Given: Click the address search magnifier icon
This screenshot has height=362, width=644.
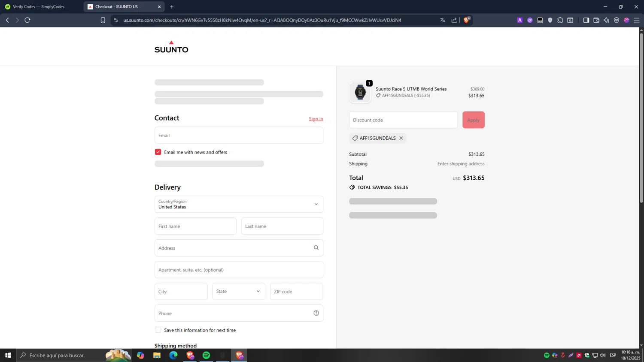Looking at the screenshot, I should pyautogui.click(x=316, y=248).
